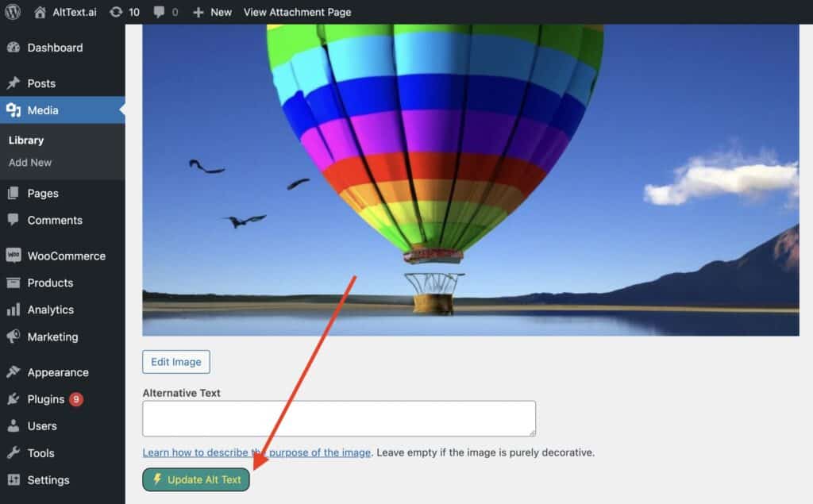Click the Plugins plug icon
Screen dimensions: 813x504
pos(13,398)
